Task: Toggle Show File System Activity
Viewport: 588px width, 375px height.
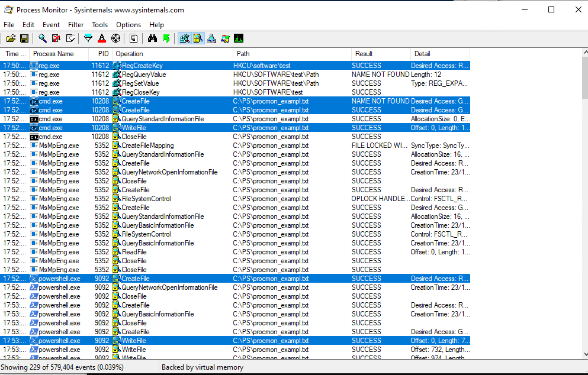Action: pos(198,38)
